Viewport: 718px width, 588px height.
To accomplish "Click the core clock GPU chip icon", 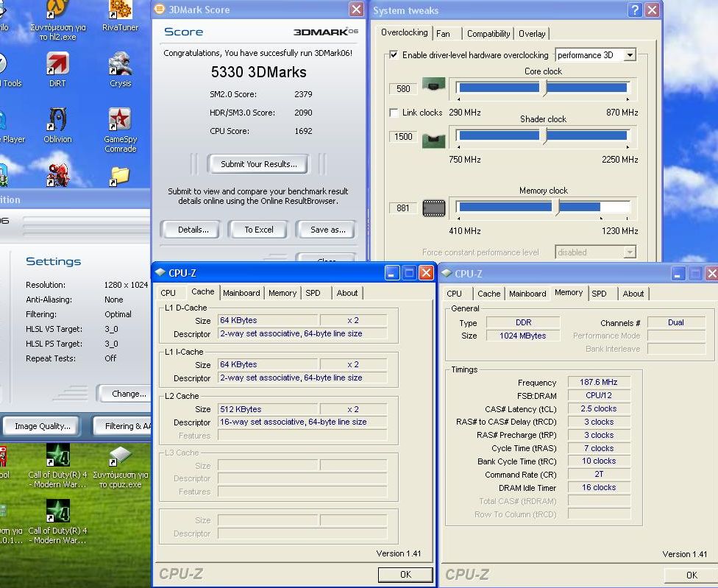I will (433, 85).
